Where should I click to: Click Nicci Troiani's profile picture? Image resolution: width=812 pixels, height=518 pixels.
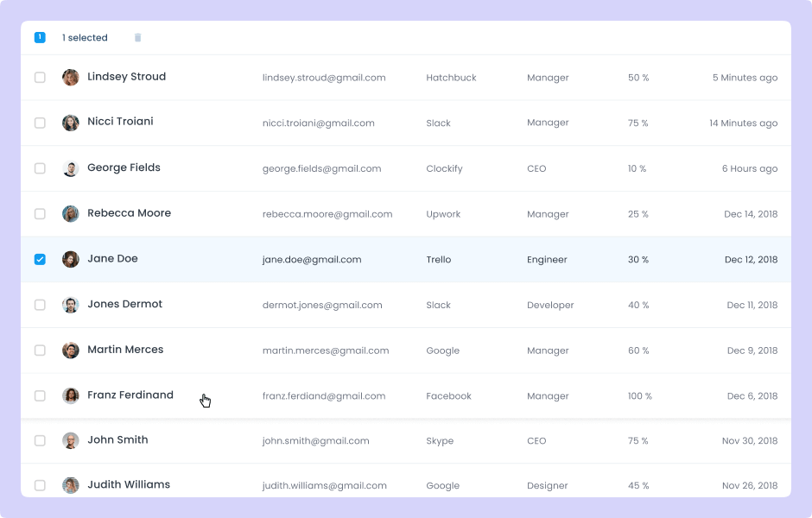(x=71, y=123)
